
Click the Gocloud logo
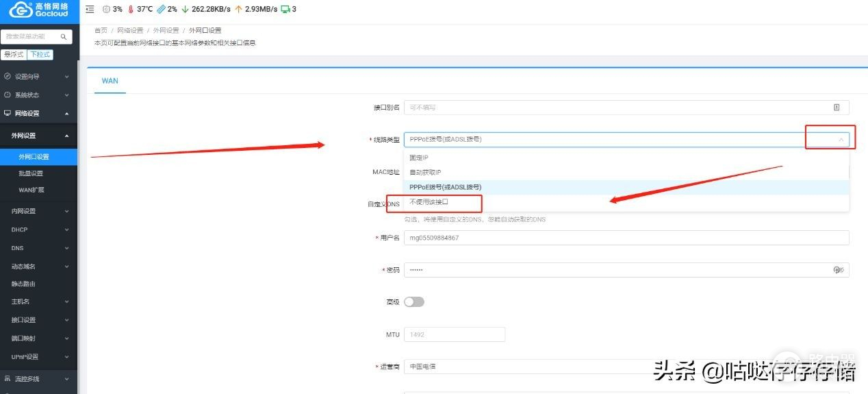39,10
